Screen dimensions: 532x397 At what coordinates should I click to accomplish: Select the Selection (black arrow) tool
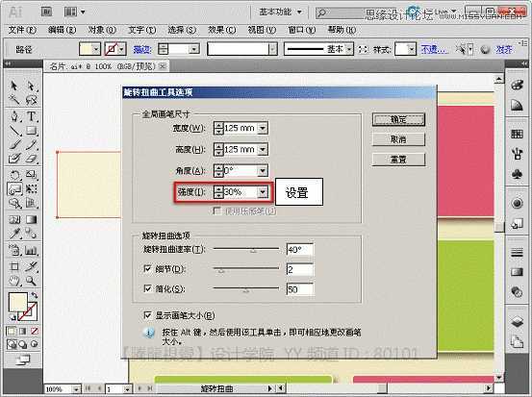[13, 86]
